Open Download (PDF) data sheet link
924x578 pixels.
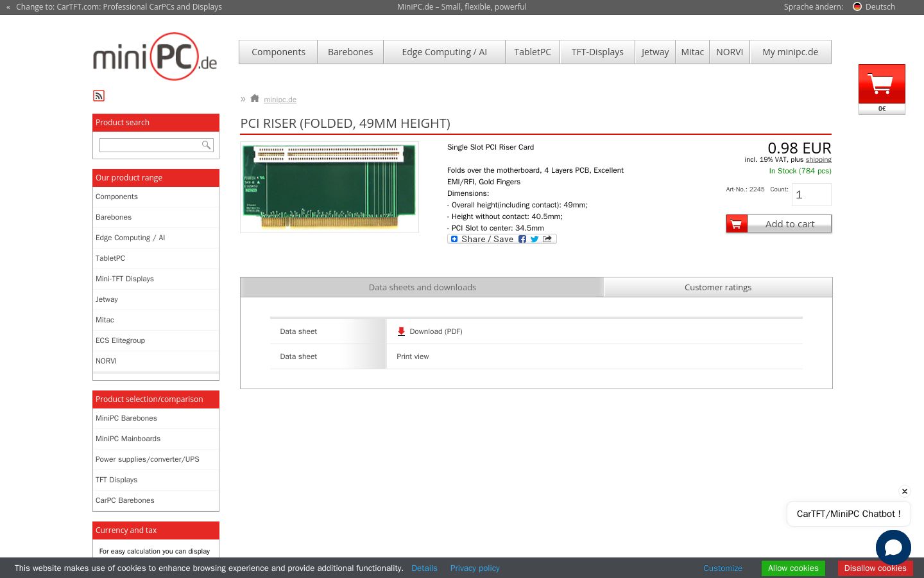click(436, 331)
